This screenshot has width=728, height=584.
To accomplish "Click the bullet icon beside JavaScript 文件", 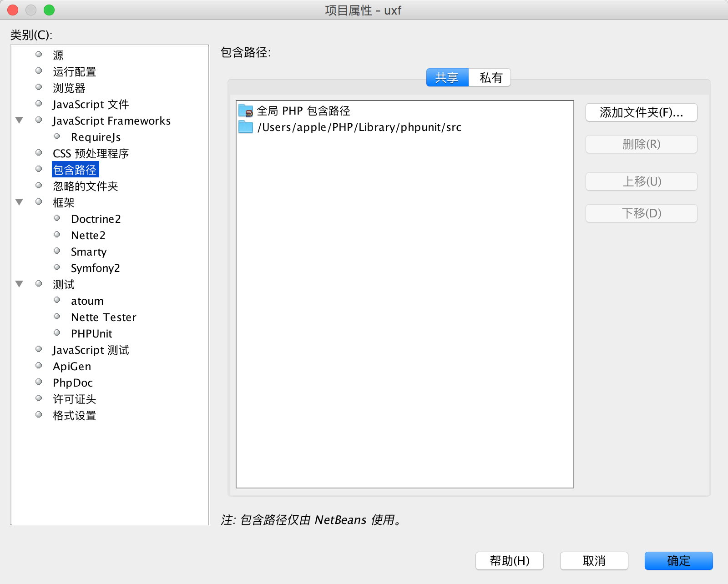I will pyautogui.click(x=39, y=103).
